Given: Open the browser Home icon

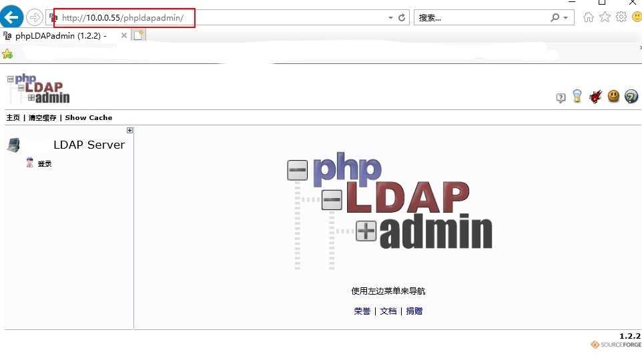Looking at the screenshot, I should 589,17.
